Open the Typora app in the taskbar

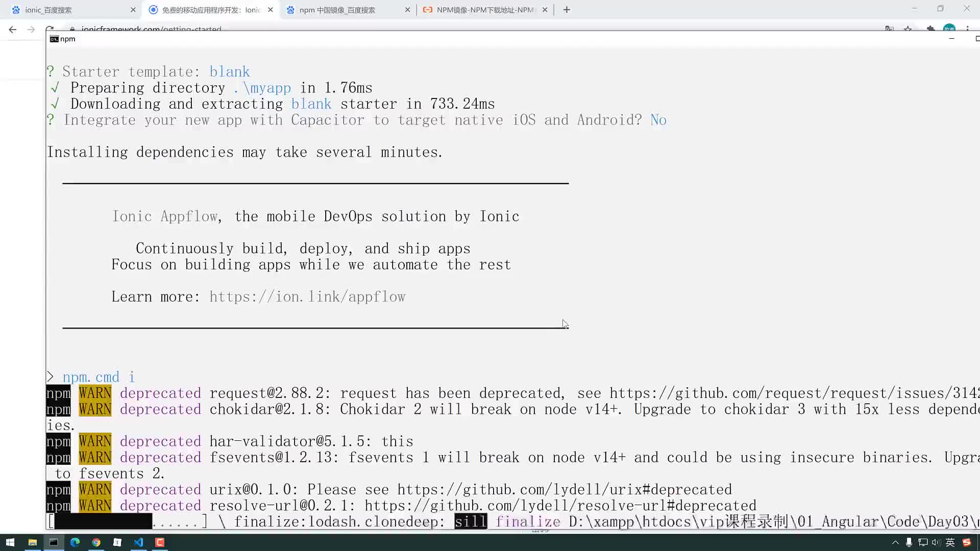117,542
